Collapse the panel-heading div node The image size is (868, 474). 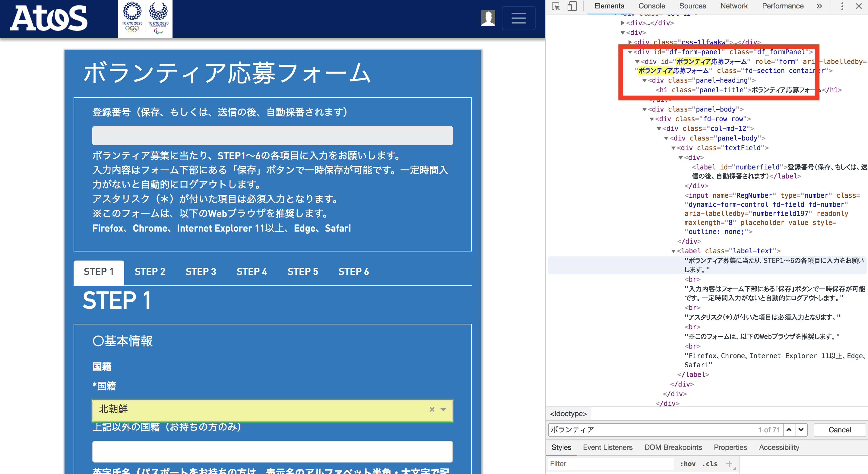[644, 81]
